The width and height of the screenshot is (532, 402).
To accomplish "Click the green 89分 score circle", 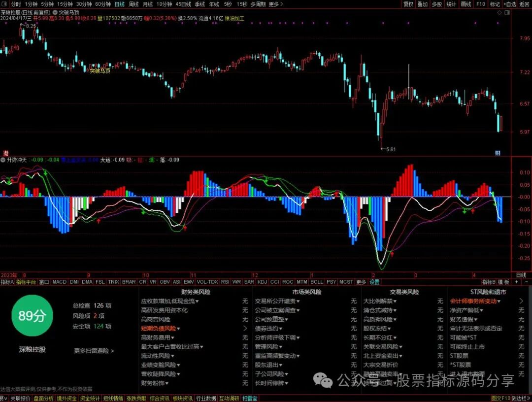I will (x=32, y=315).
